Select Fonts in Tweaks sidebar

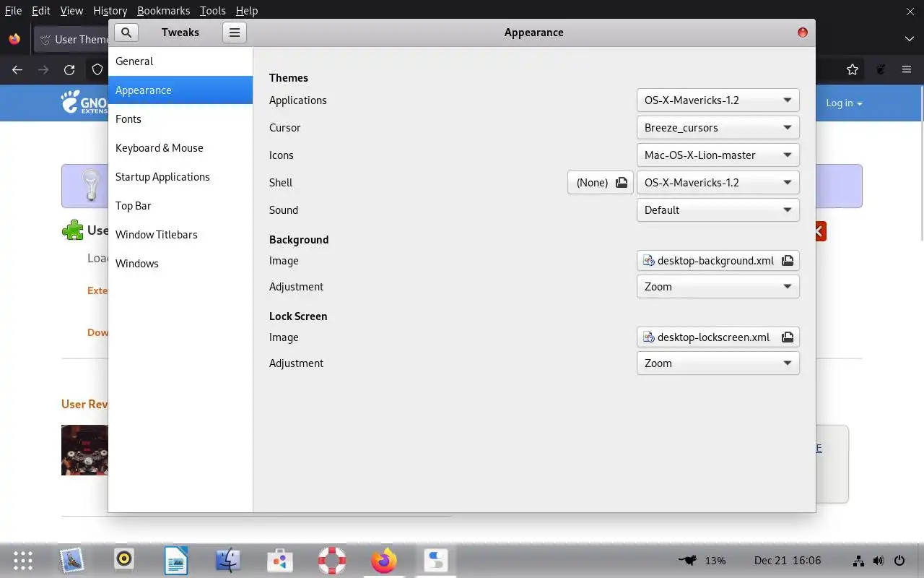pyautogui.click(x=180, y=119)
